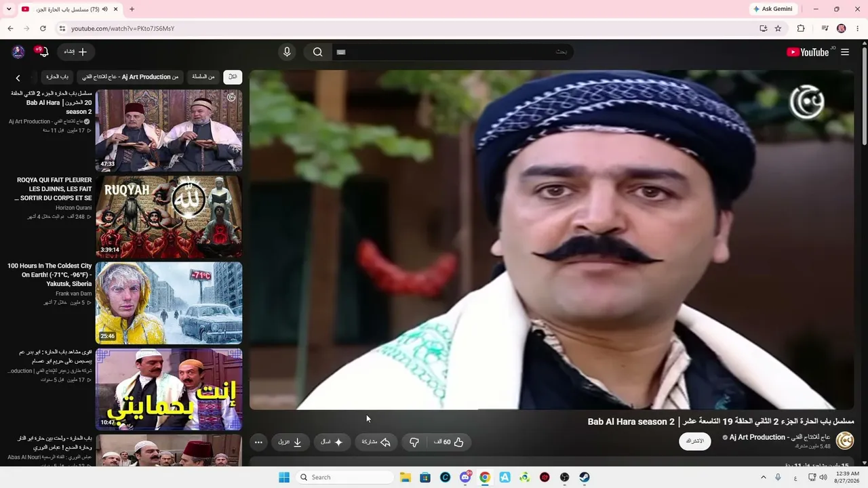Install or cast page icon in address bar
868x488 pixels.
point(763,28)
